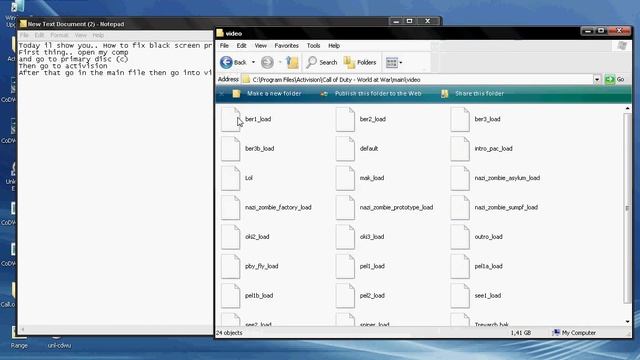Select the pel1a_load file icon
Viewport: 640px width, 360px height.
[x=460, y=267]
